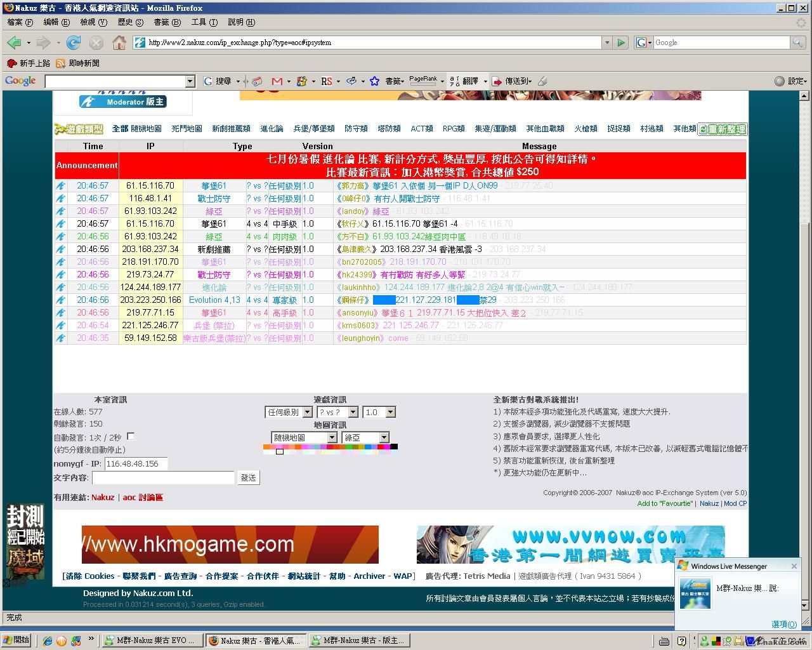The height and width of the screenshot is (650, 812).
Task: Expand the '? vs ?' player count dropdown
Action: point(337,413)
